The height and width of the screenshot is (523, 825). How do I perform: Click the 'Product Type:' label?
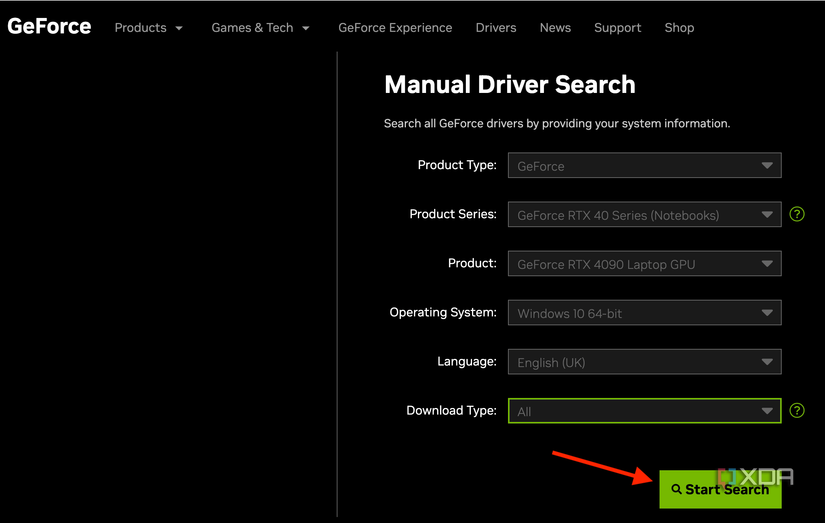(x=457, y=165)
